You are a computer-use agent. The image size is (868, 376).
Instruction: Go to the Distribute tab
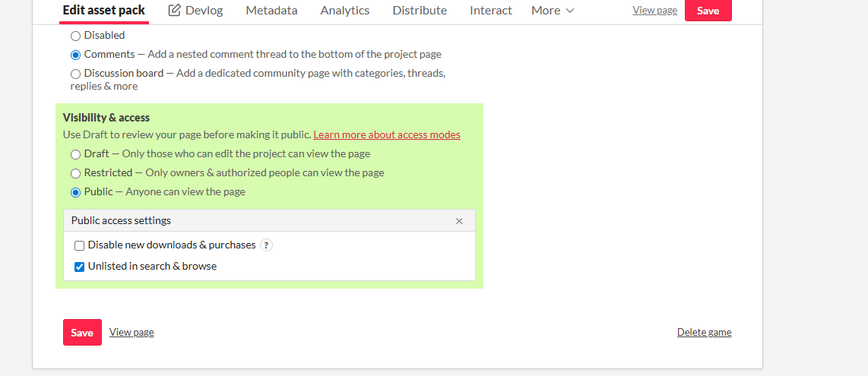click(420, 11)
